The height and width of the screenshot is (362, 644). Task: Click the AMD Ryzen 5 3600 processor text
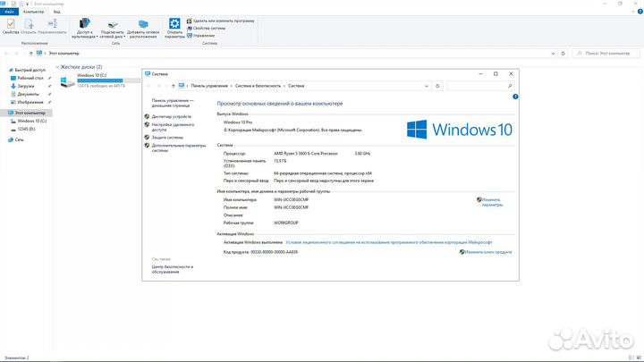(x=306, y=153)
